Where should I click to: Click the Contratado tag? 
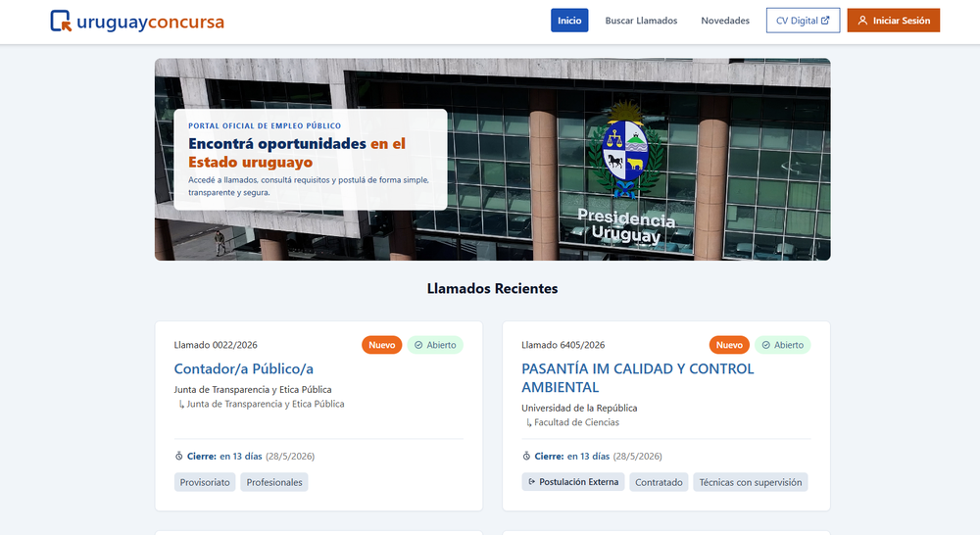tap(659, 482)
